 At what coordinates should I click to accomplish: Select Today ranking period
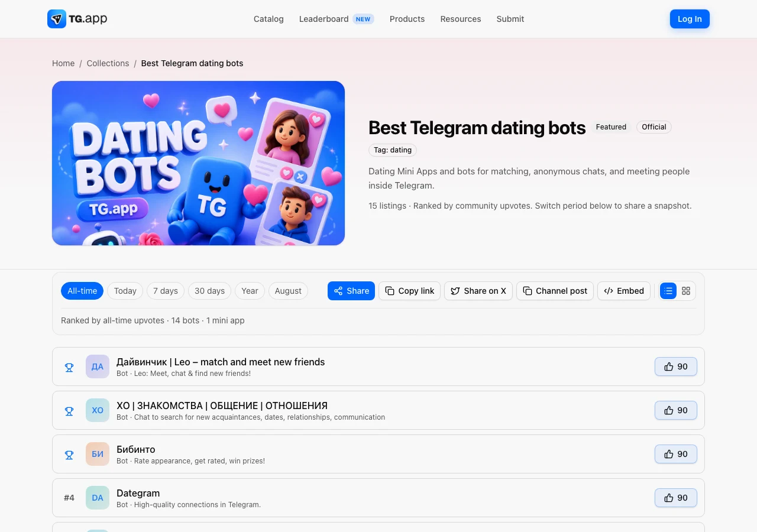tap(125, 291)
